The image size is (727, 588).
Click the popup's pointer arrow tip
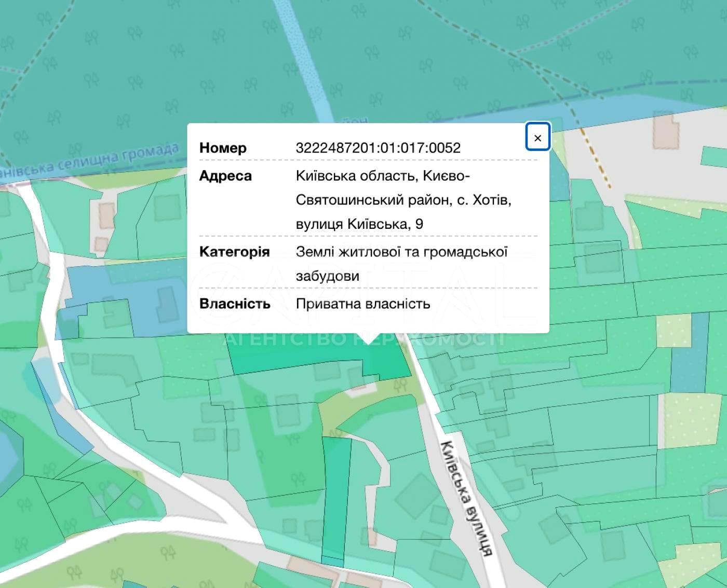pyautogui.click(x=368, y=342)
